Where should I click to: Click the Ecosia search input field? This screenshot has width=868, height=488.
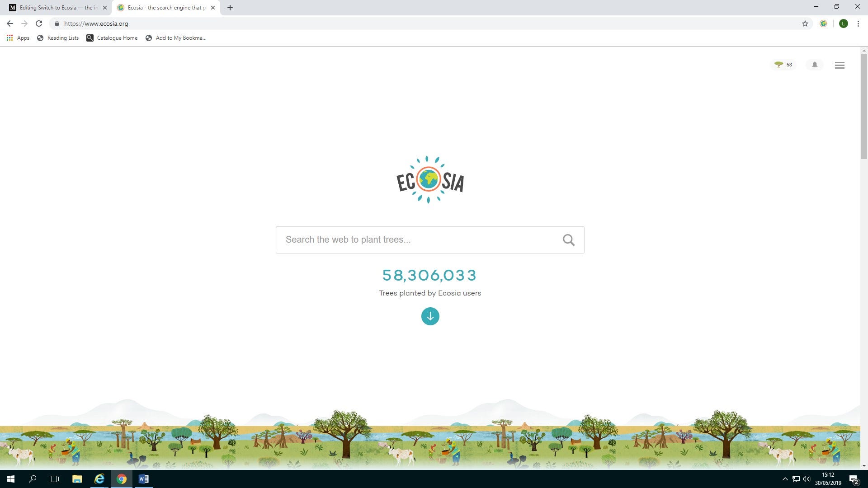point(430,239)
